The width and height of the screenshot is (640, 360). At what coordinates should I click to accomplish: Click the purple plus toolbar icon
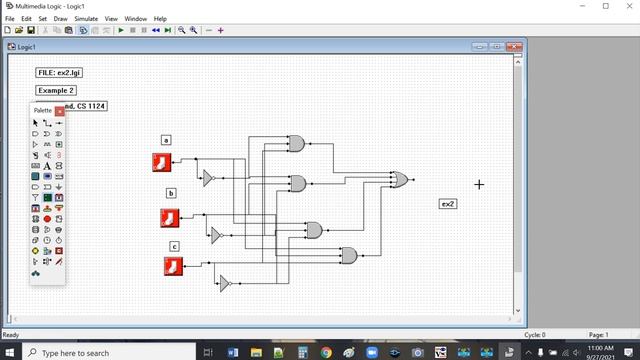(220, 30)
